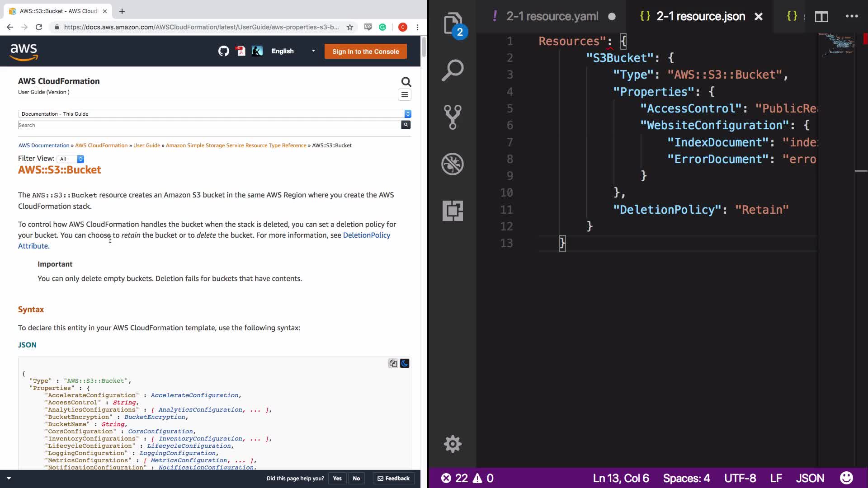
Task: Toggle the hamburger menu under search icon
Action: (x=405, y=95)
